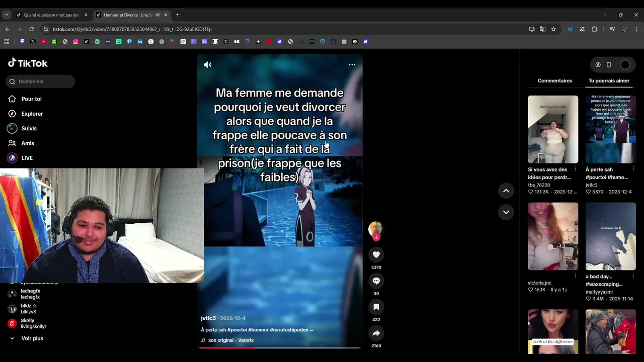Open the À perte sah recommended thumbnail

[x=611, y=129]
